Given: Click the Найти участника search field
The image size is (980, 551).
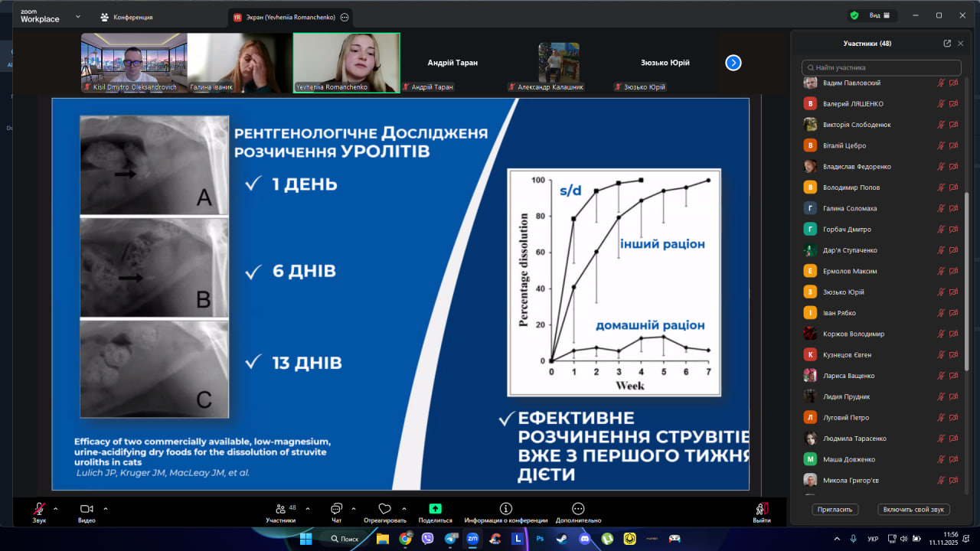Looking at the screenshot, I should 880,67.
